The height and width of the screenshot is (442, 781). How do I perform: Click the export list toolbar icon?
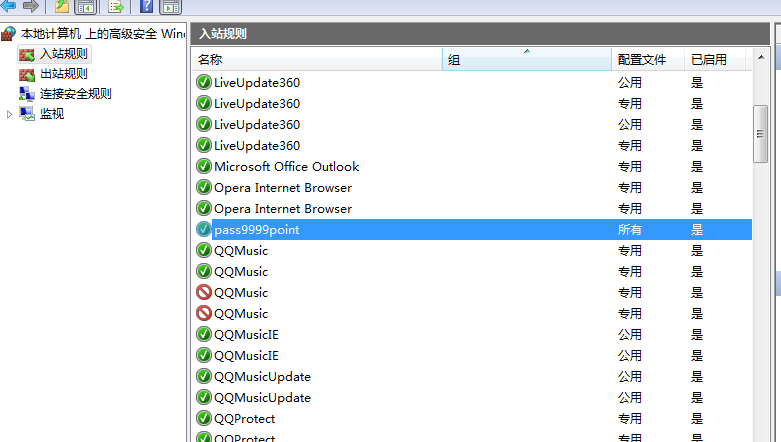pyautogui.click(x=116, y=6)
